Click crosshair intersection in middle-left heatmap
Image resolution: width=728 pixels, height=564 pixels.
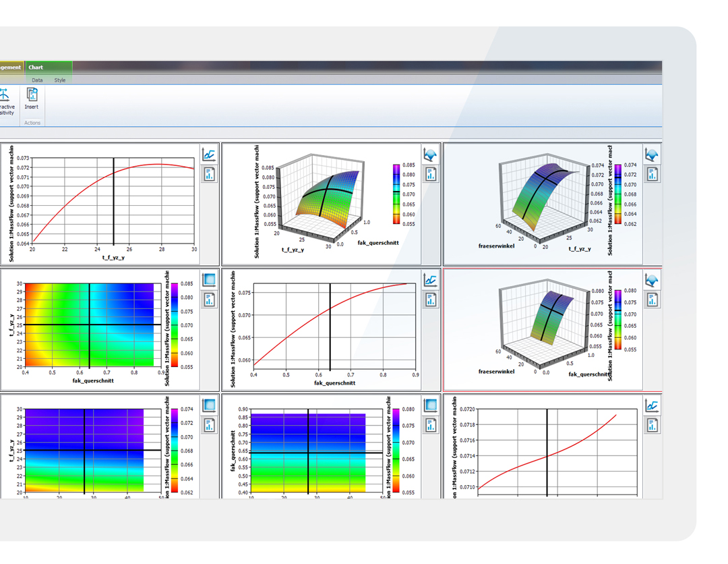(90, 325)
